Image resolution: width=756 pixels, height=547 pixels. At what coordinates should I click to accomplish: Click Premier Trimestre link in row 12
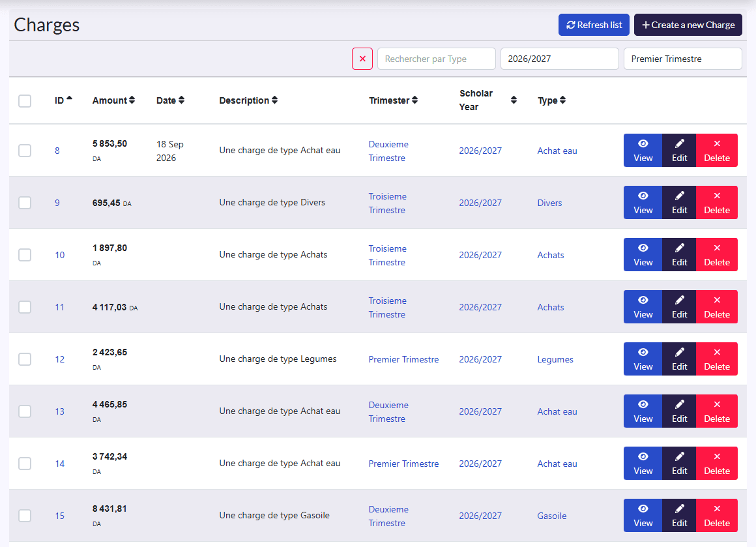[x=403, y=359]
